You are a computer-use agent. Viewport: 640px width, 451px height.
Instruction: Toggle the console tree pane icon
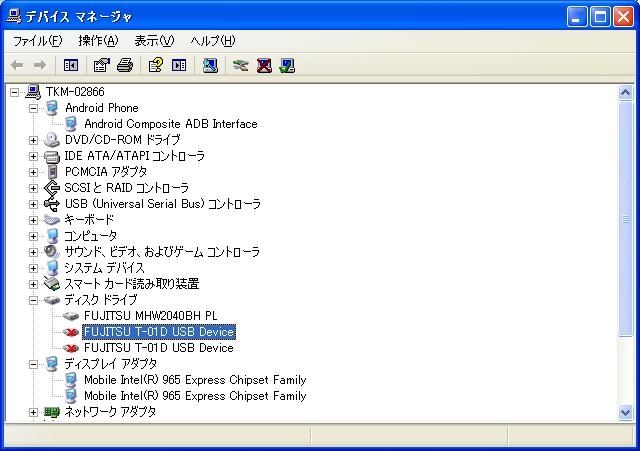coord(71,65)
